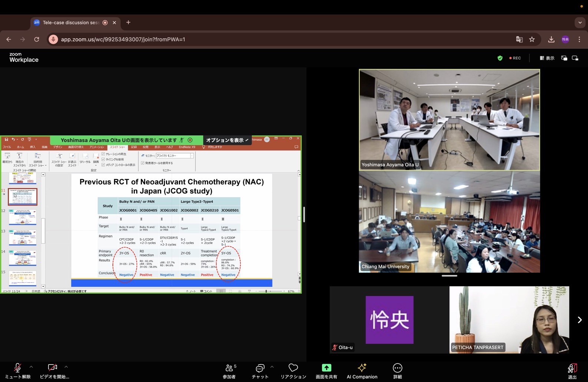
Task: Toggle タイミングを使用 checkbox
Action: click(x=103, y=159)
